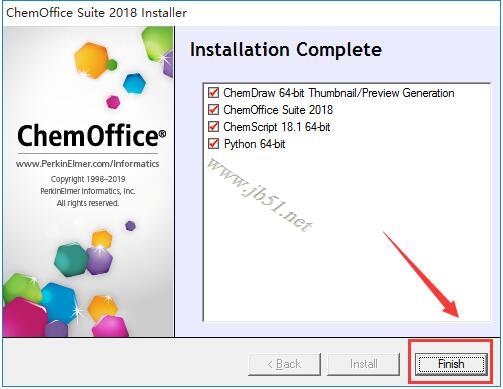Toggle the Python 64-bit checkbox
The image size is (503, 389).
tap(213, 144)
